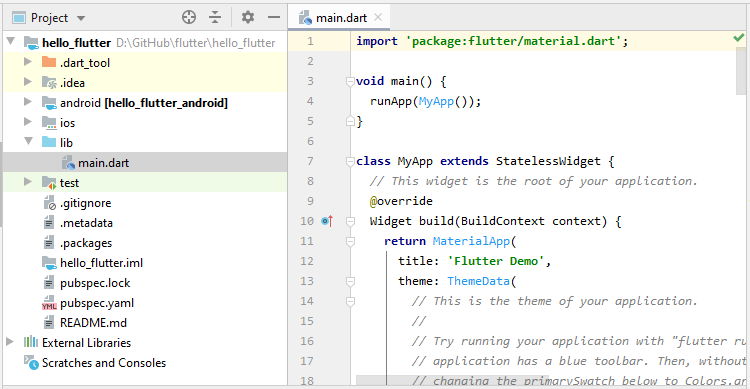The image size is (750, 389).
Task: Click the Collapse All icon in Project panel
Action: tap(215, 17)
